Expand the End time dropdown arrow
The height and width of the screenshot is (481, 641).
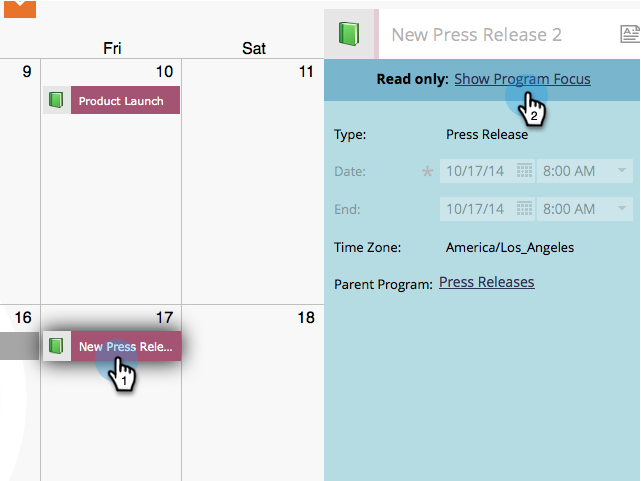pyautogui.click(x=622, y=208)
